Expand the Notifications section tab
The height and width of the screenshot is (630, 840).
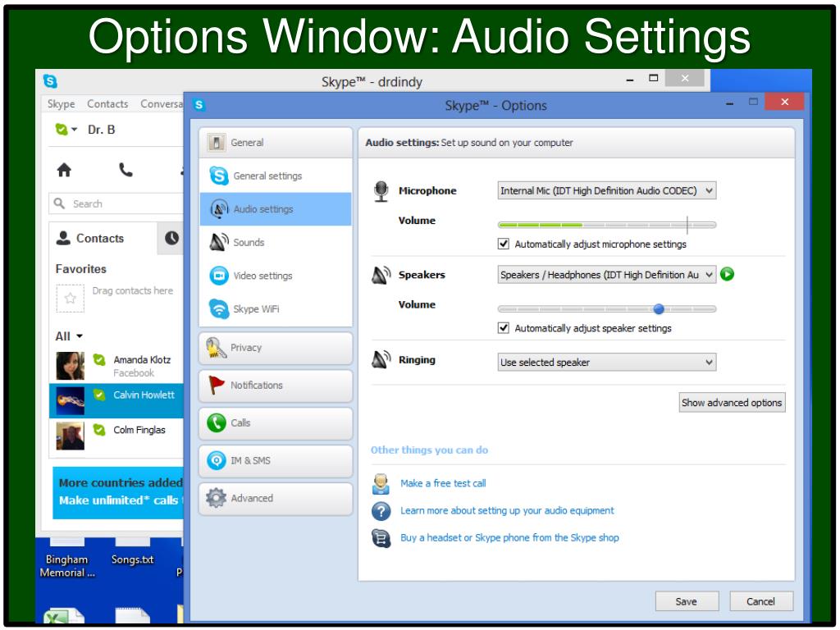[276, 386]
